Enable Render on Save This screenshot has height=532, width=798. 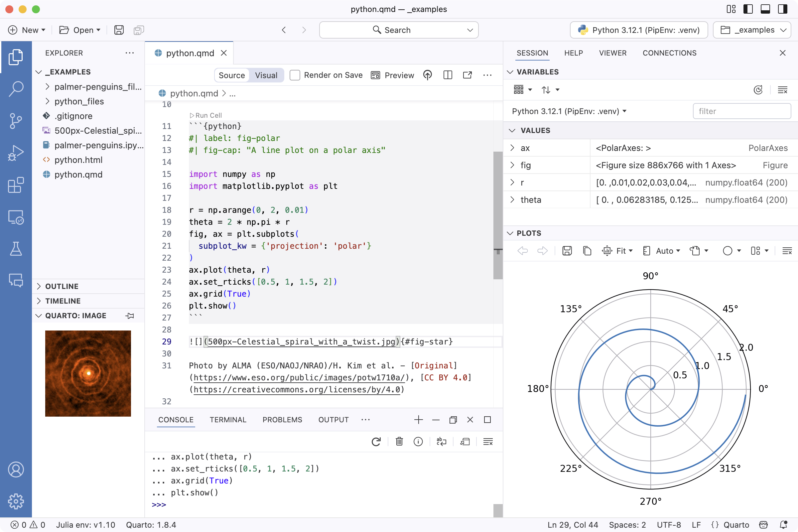coord(295,75)
